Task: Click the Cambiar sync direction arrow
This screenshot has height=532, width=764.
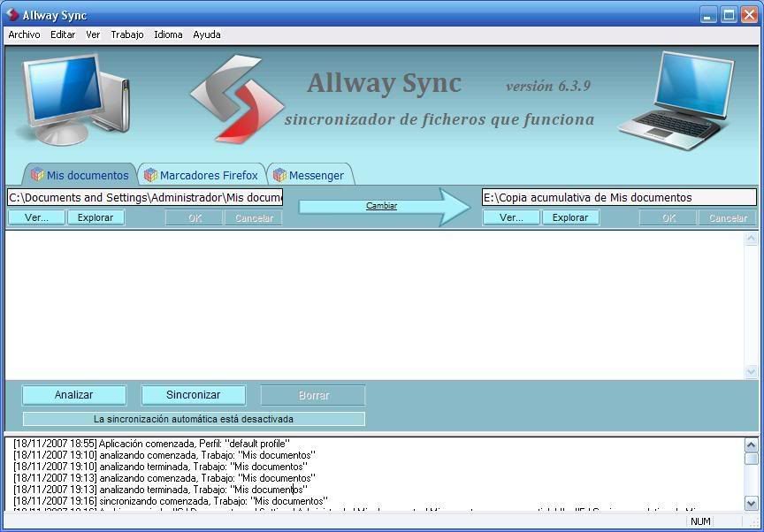Action: click(x=384, y=207)
